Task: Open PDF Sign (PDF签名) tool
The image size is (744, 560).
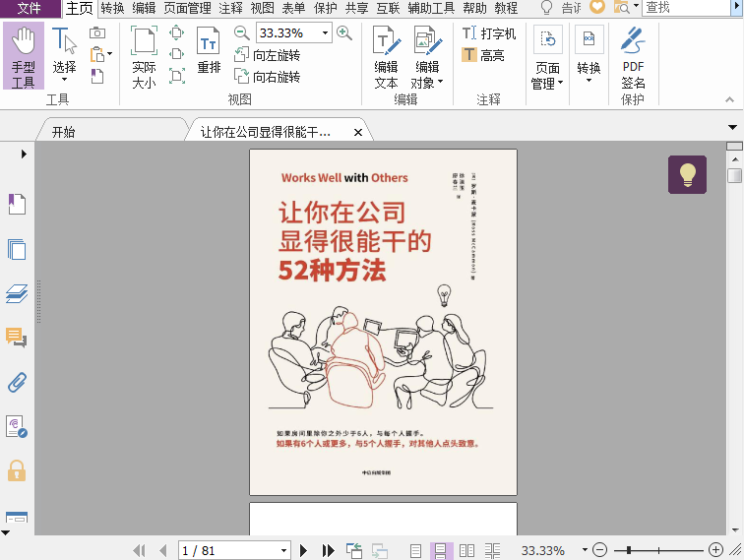Action: pos(633,58)
